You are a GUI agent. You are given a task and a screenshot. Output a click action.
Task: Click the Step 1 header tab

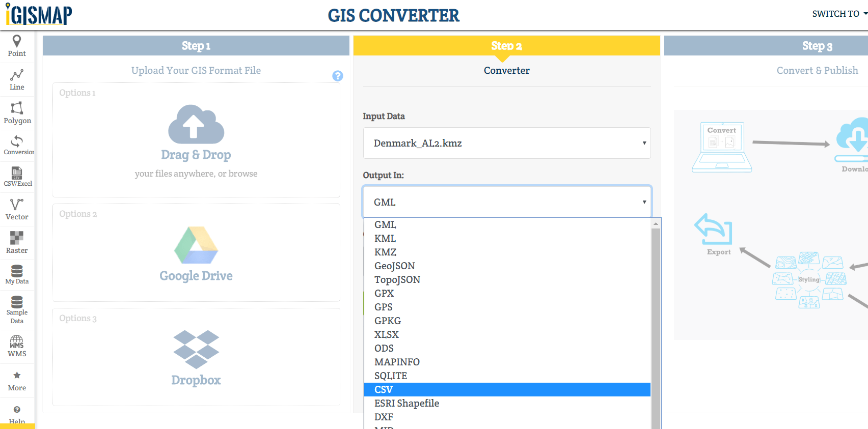coord(196,46)
